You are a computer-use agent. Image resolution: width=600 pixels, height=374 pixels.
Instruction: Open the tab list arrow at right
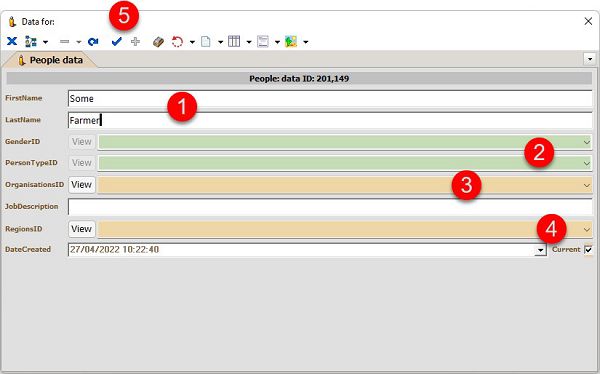(x=590, y=59)
